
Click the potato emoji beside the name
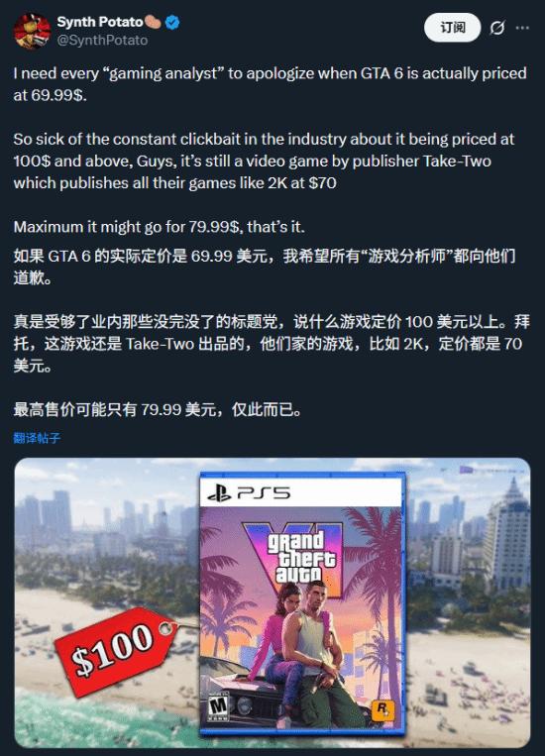pyautogui.click(x=154, y=22)
